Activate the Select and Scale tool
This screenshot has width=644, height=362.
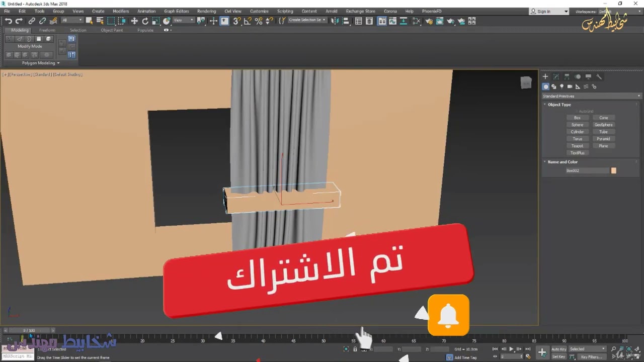click(x=156, y=21)
